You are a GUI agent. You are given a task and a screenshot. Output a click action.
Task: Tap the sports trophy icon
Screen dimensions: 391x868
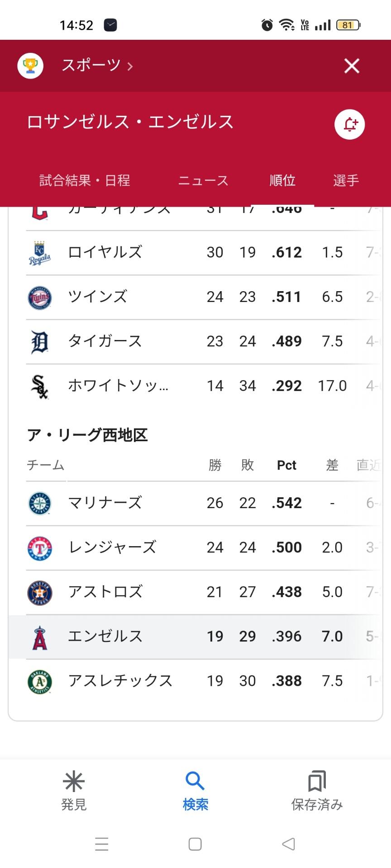click(x=30, y=66)
